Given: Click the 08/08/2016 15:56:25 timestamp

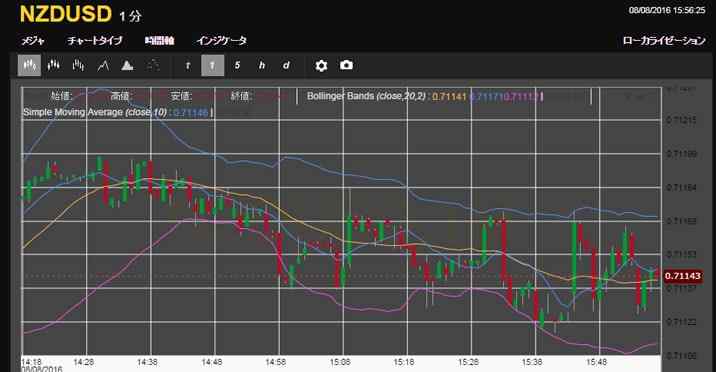Looking at the screenshot, I should pyautogui.click(x=667, y=10).
